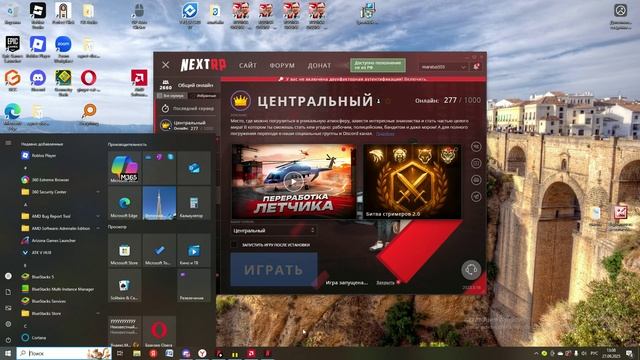Click the golden crown server icon
The width and height of the screenshot is (640, 360).
click(x=240, y=100)
